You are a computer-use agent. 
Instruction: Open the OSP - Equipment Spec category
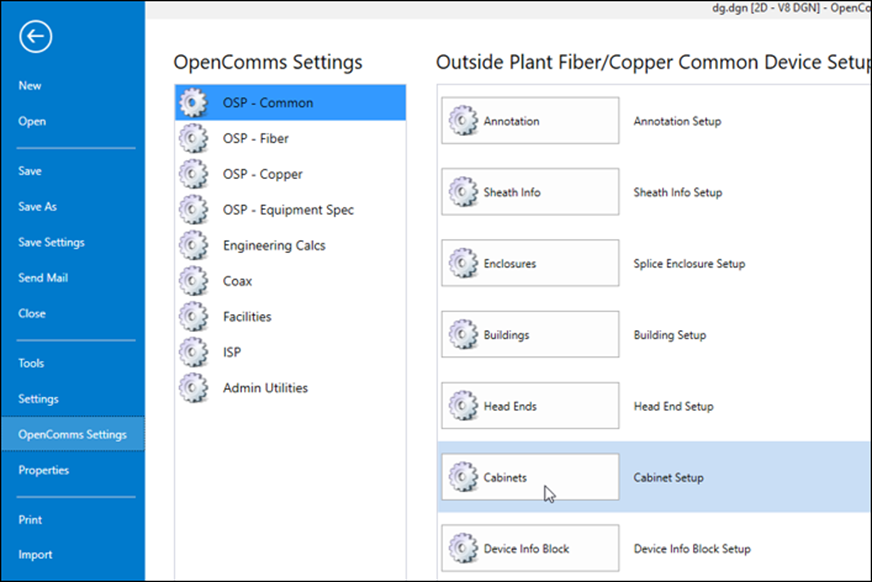290,210
